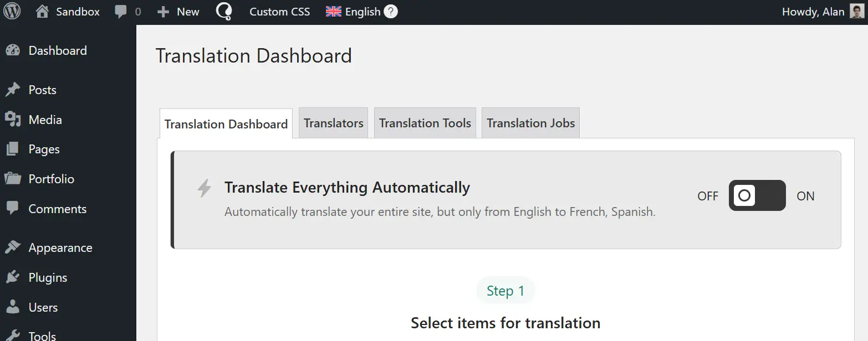
Task: Open the New content dropdown
Action: pyautogui.click(x=178, y=12)
